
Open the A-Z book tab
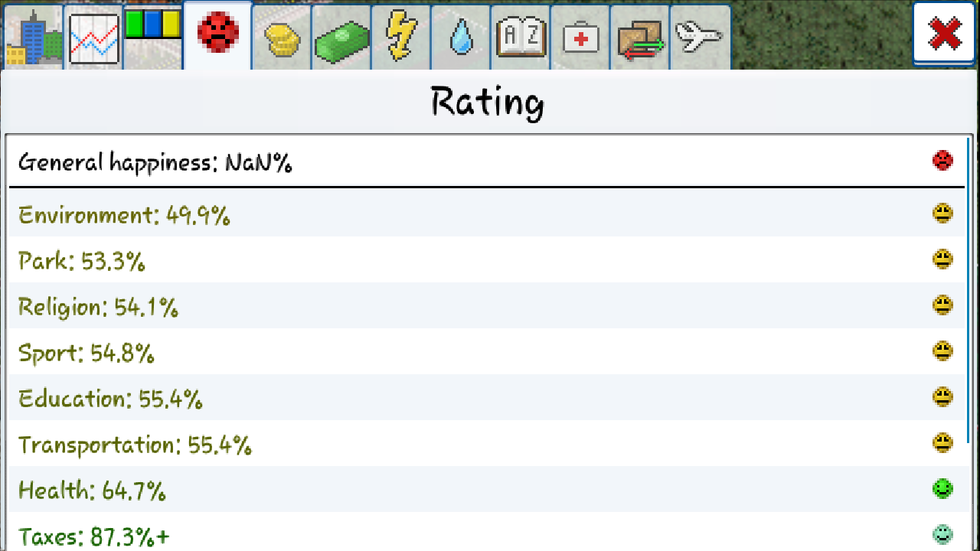point(521,38)
